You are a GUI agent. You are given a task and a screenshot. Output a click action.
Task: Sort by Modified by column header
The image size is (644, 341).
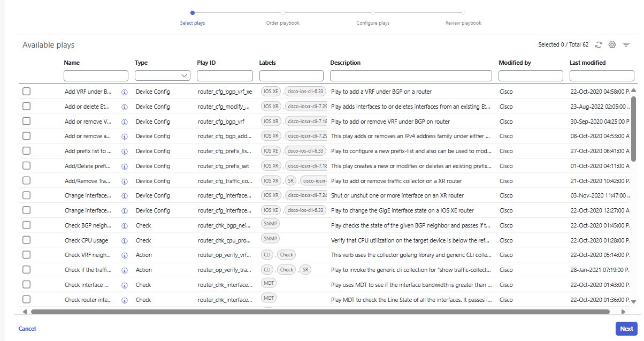coord(515,63)
